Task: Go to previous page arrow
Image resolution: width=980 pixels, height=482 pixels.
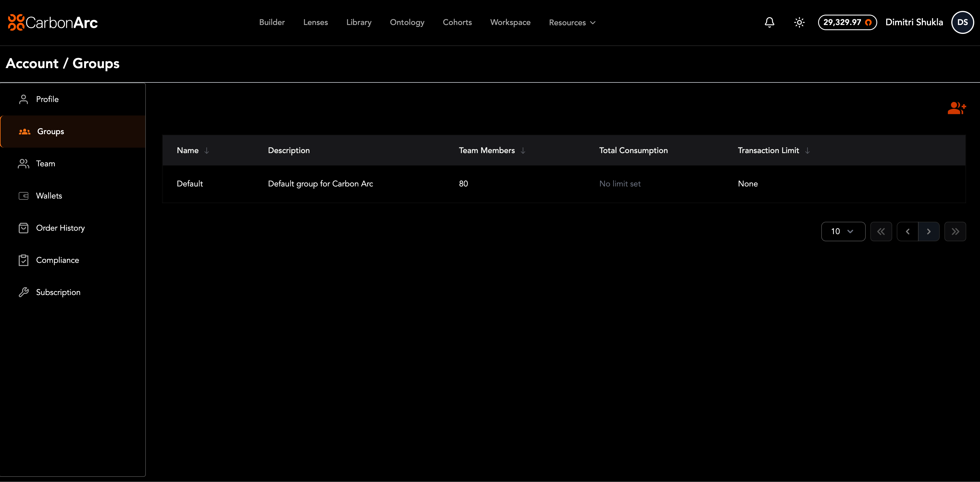Action: [x=907, y=232]
